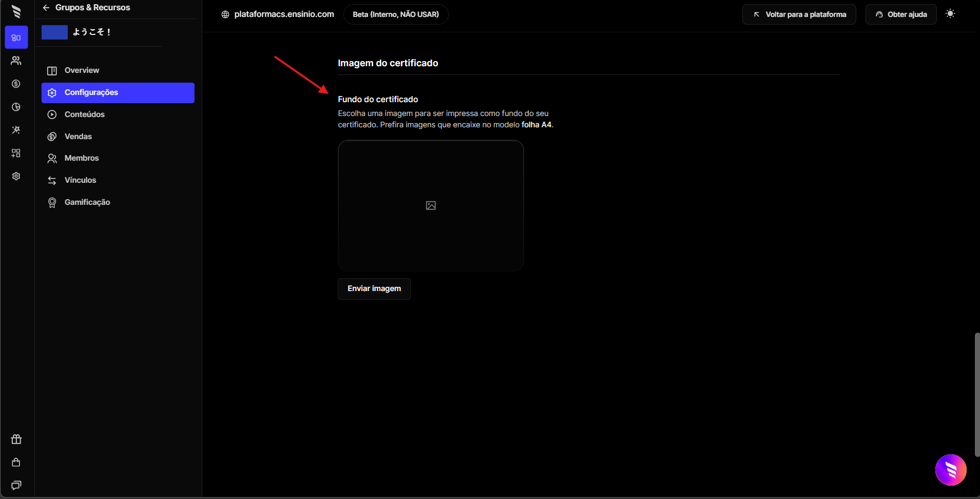Click the Obter ajuda button
The image size is (980, 499).
(901, 14)
